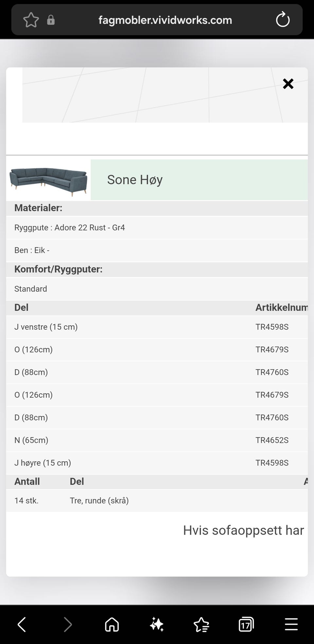This screenshot has width=314, height=644.
Task: Bookmark page with the star icon
Action: [x=31, y=20]
